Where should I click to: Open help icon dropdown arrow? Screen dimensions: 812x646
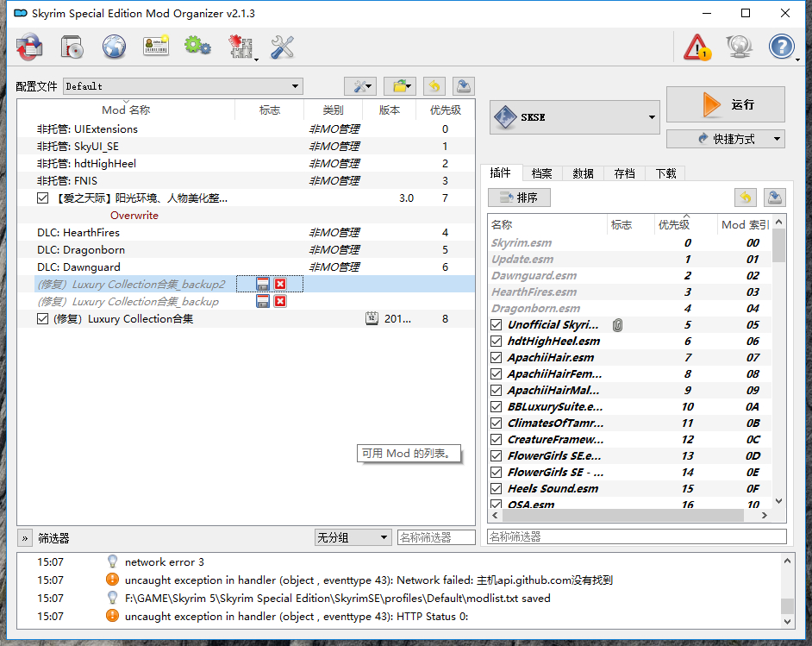click(798, 59)
